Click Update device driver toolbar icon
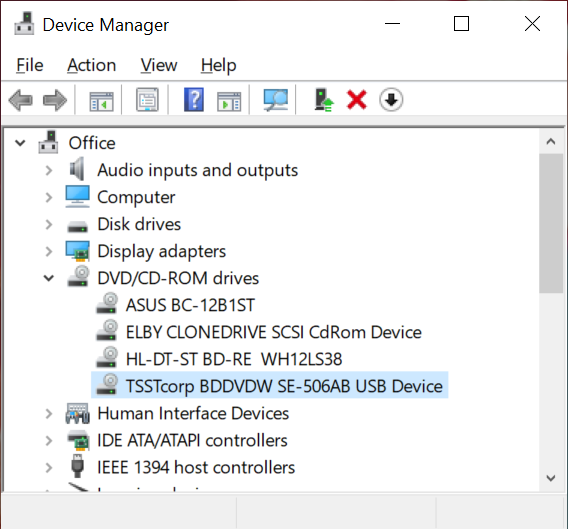Screen dimensions: 568x529 pos(323,100)
